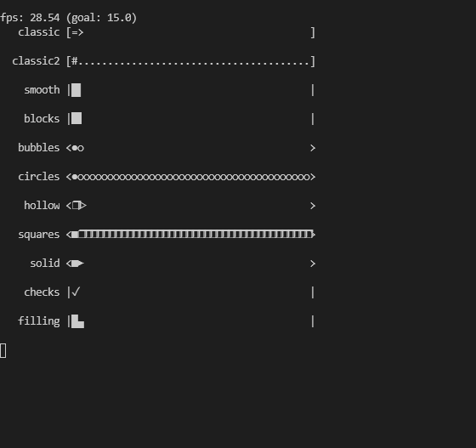Click the filling bar block glyph
Image resolution: width=476 pixels, height=448 pixels.
pyautogui.click(x=78, y=321)
